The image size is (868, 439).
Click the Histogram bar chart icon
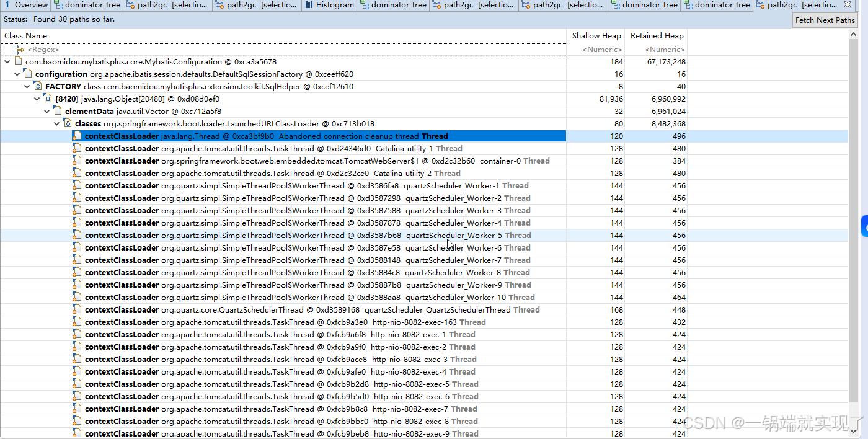308,5
